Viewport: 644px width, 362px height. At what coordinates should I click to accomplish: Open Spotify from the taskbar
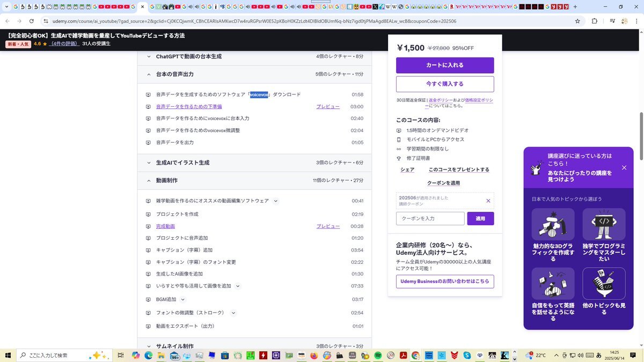pos(378,355)
